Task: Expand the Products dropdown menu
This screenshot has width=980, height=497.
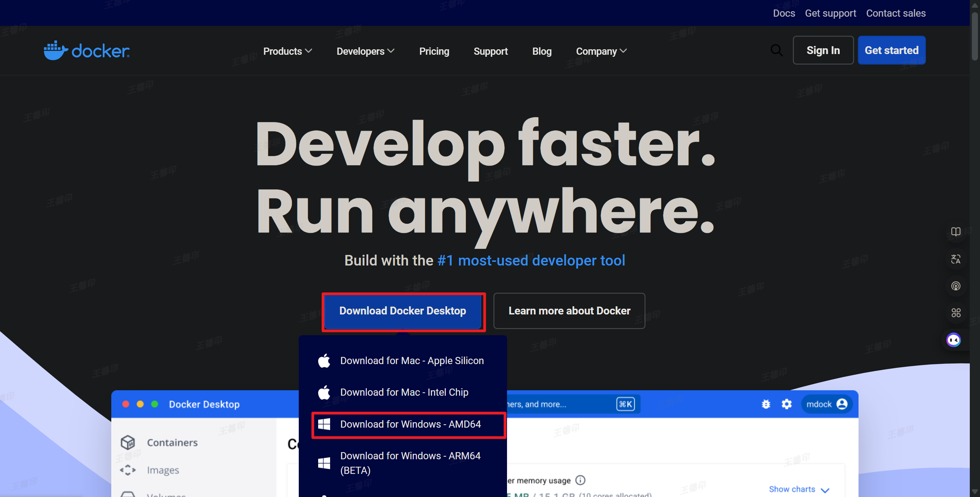Action: (x=288, y=51)
